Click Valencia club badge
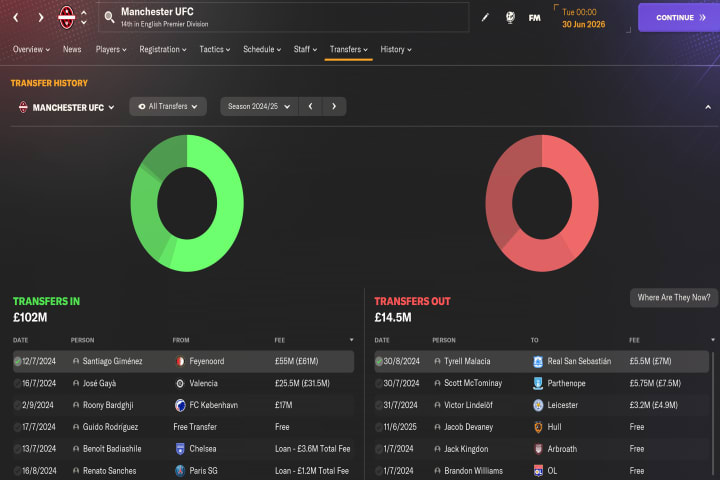This screenshot has height=480, width=720. pos(180,384)
